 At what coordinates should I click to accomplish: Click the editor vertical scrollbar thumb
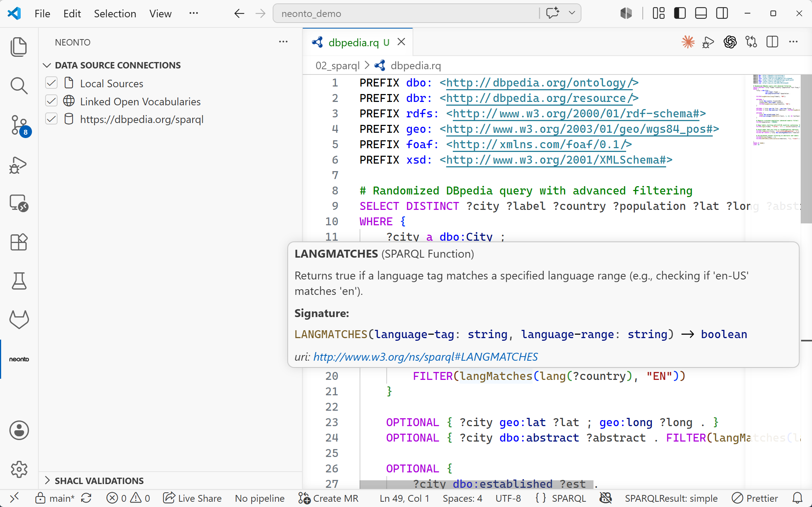[x=806, y=149]
